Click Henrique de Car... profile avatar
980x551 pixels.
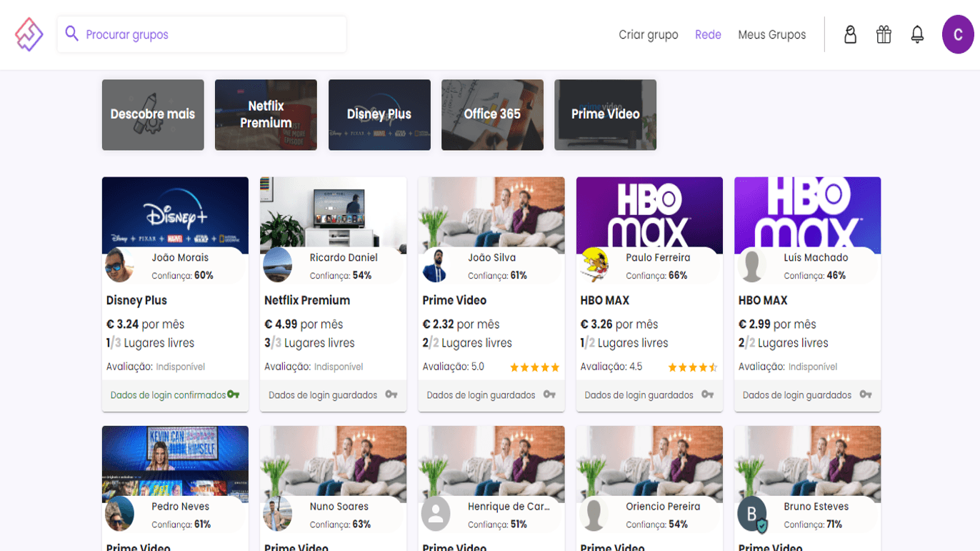point(436,514)
